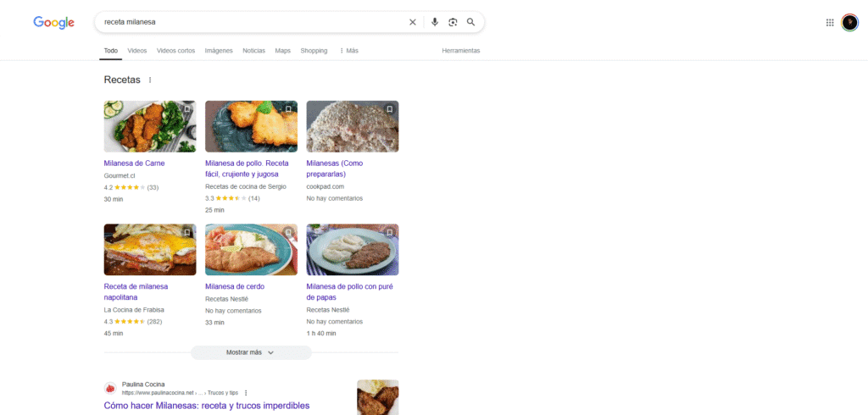Bookmark the Milanesa napolitana recipe
868x415 pixels.
click(187, 232)
